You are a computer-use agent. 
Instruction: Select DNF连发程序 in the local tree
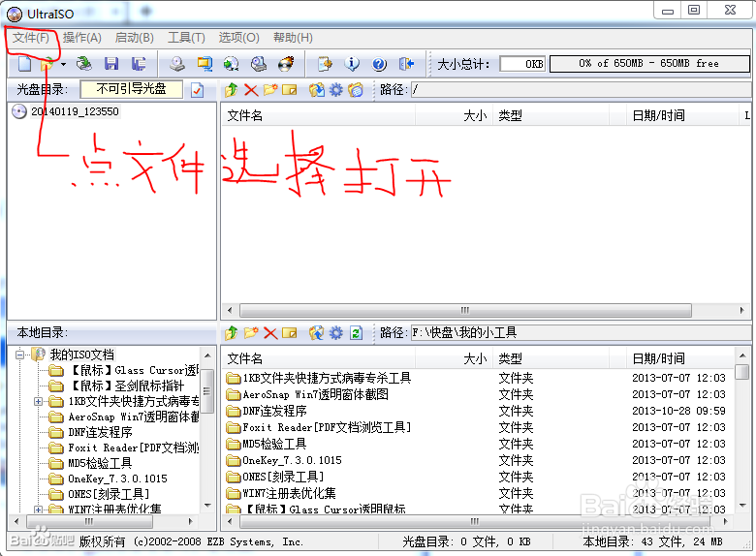coord(100,432)
